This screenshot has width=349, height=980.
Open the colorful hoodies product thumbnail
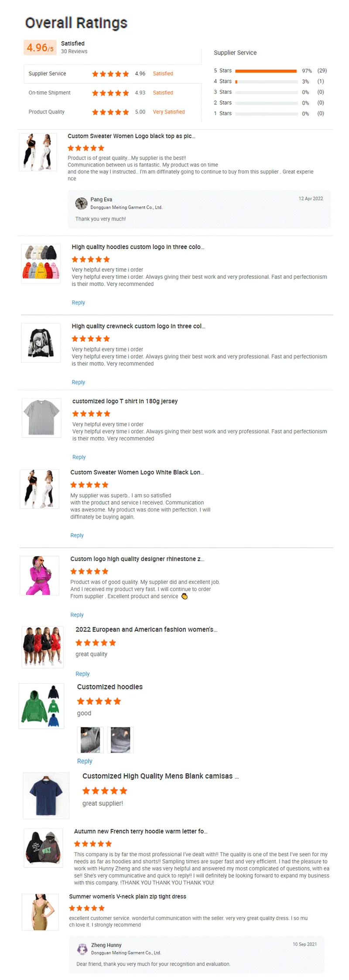point(41,263)
